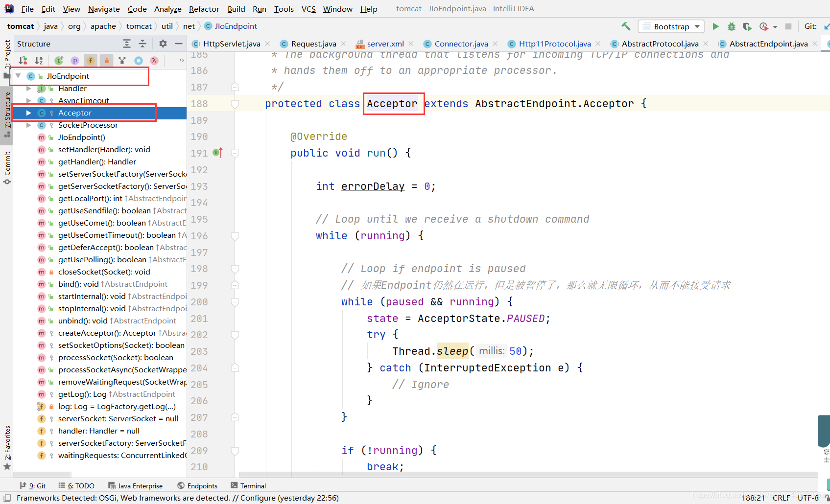The width and height of the screenshot is (830, 504).
Task: Open the TODO tool window
Action: pyautogui.click(x=76, y=486)
